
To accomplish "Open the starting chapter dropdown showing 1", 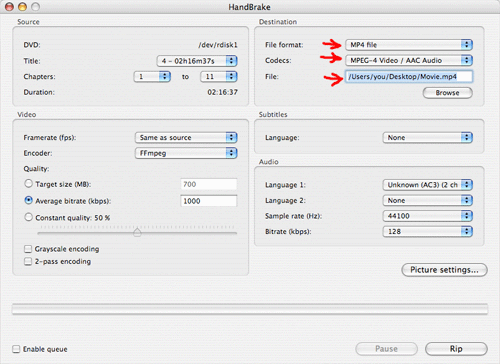I will point(152,77).
